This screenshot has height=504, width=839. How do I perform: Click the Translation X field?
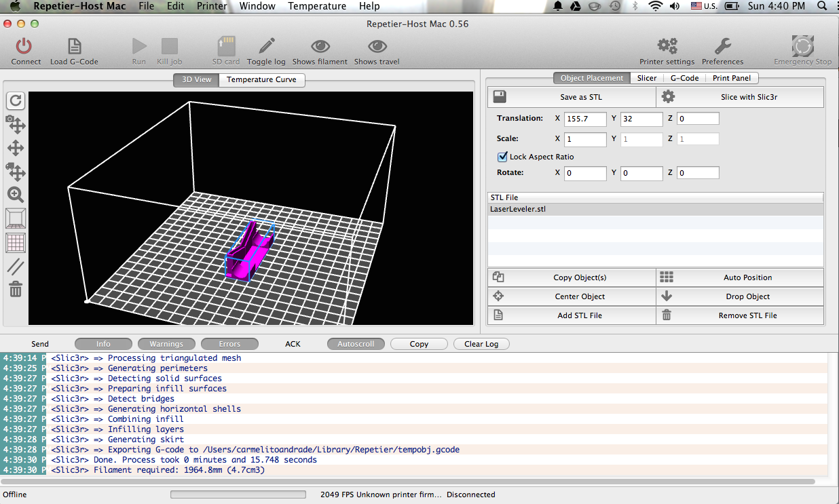point(585,119)
